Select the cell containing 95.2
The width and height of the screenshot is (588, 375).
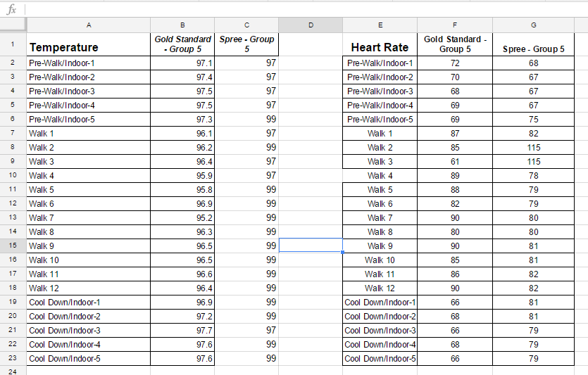tap(182, 217)
